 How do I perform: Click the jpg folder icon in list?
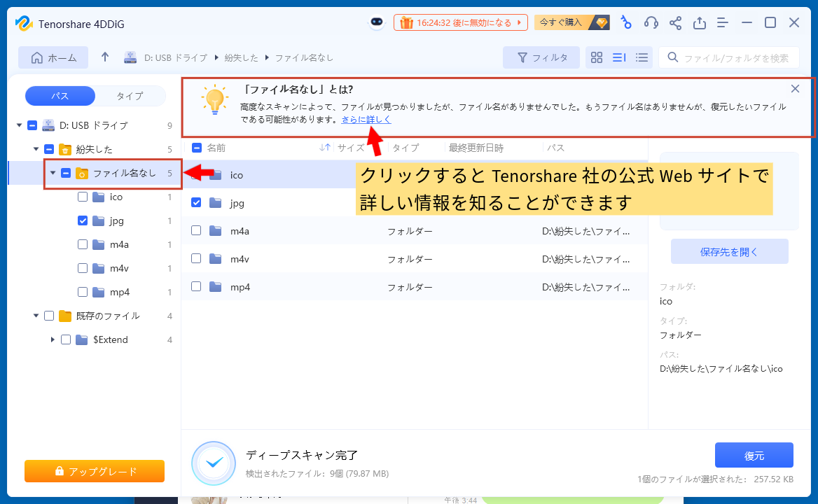tap(216, 203)
